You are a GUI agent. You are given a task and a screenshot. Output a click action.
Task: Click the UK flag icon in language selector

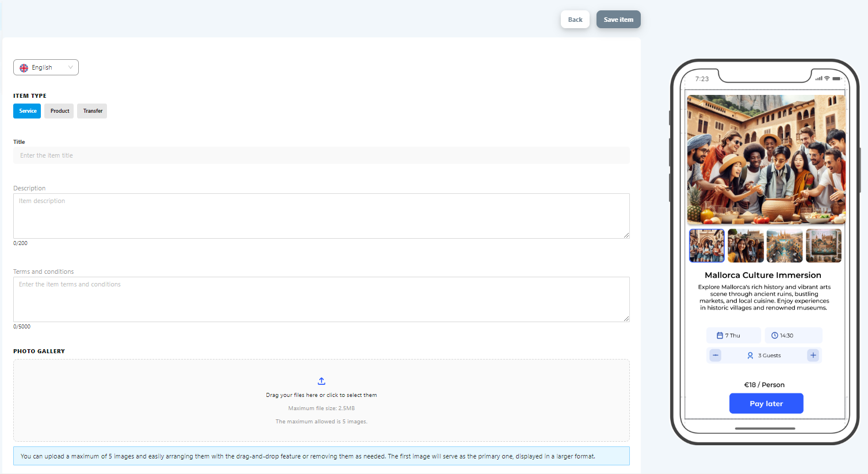[24, 68]
